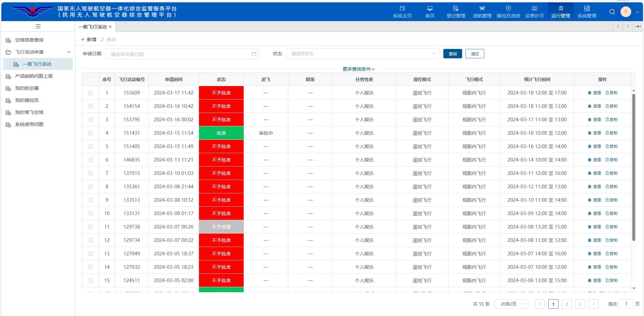Click the gray 不予受理 status cell
This screenshot has height=316, width=644.
221,227
